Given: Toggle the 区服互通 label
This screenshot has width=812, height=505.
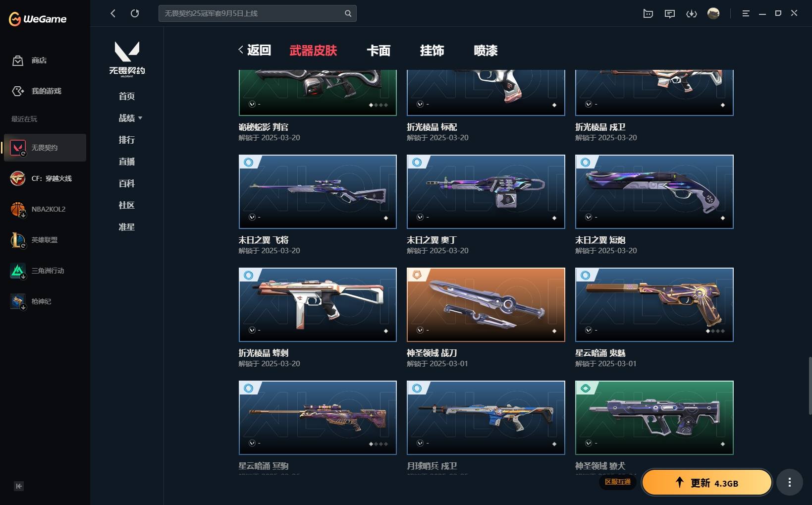Looking at the screenshot, I should tap(618, 482).
